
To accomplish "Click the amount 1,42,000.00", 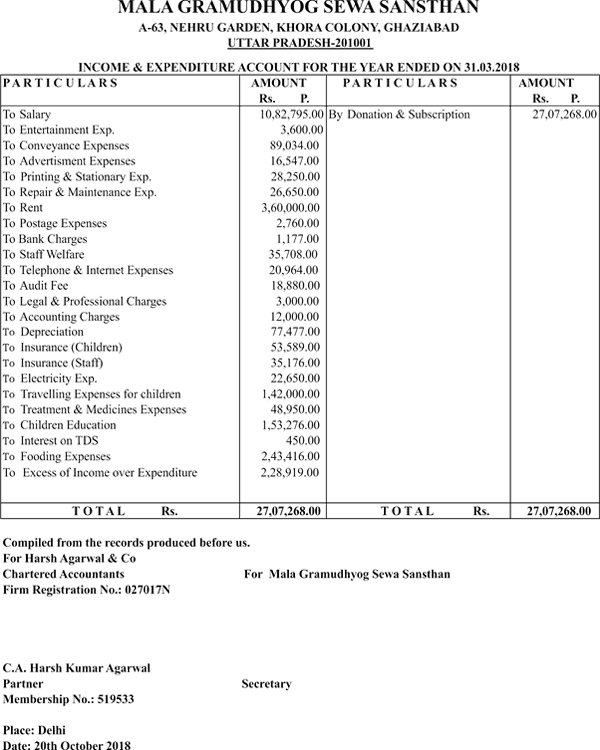I will click(290, 394).
